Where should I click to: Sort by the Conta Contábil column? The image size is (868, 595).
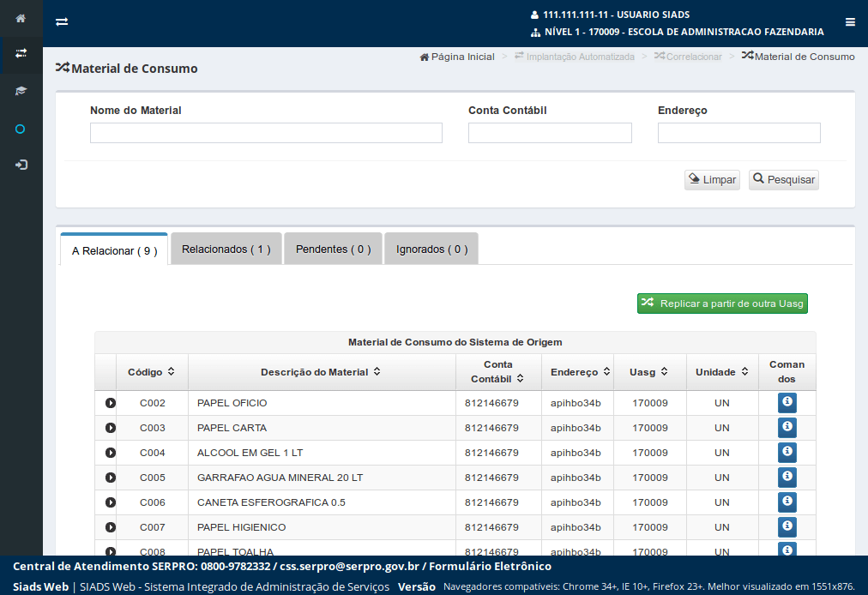pyautogui.click(x=497, y=372)
